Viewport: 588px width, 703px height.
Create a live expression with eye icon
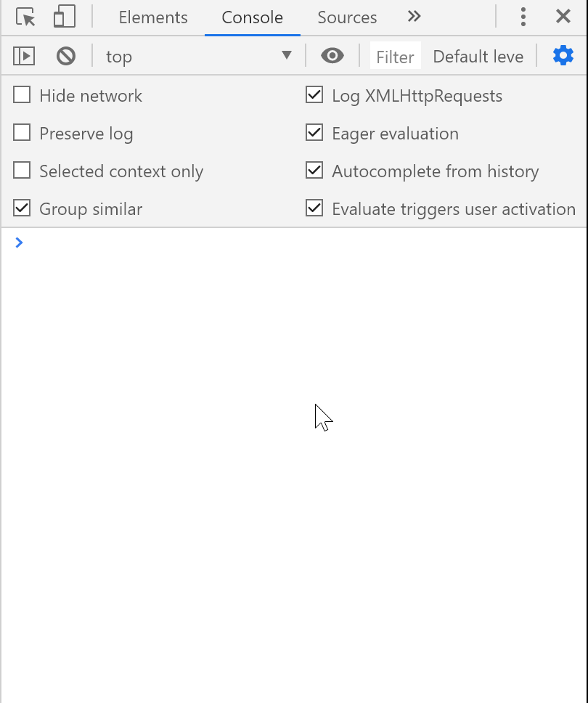click(x=332, y=56)
